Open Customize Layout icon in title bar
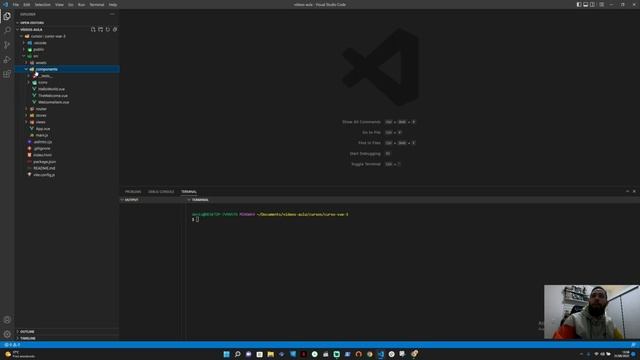640x360 pixels. click(602, 4)
